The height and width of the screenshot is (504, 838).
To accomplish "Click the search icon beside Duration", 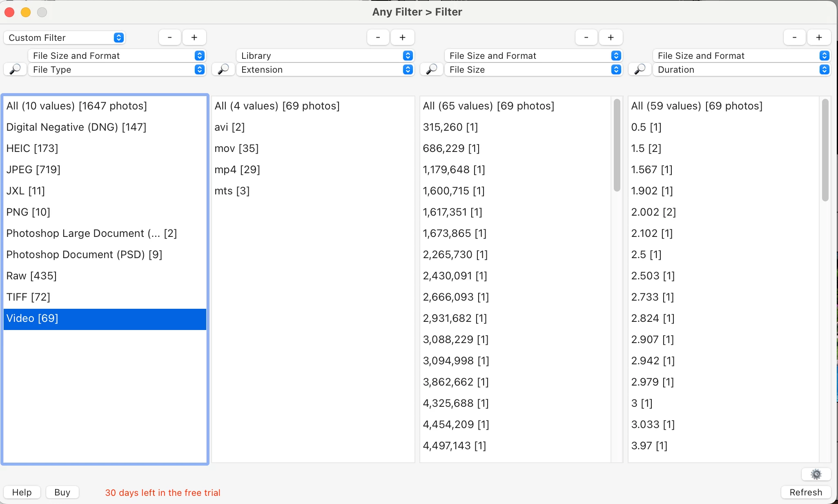I will tap(640, 69).
